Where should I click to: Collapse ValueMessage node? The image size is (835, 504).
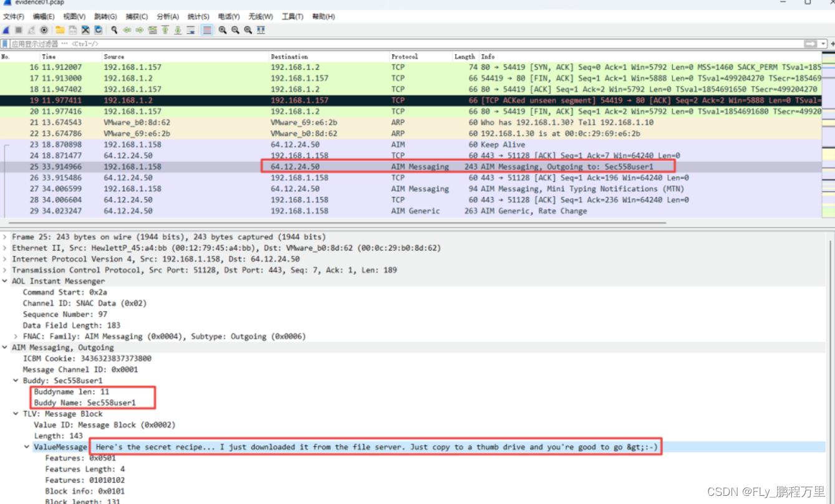27,447
